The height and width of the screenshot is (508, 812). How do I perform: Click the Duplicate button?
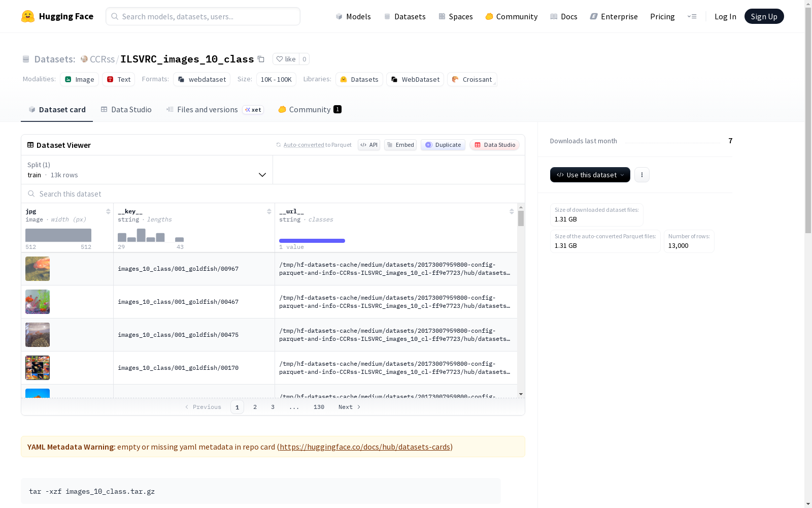pos(443,145)
